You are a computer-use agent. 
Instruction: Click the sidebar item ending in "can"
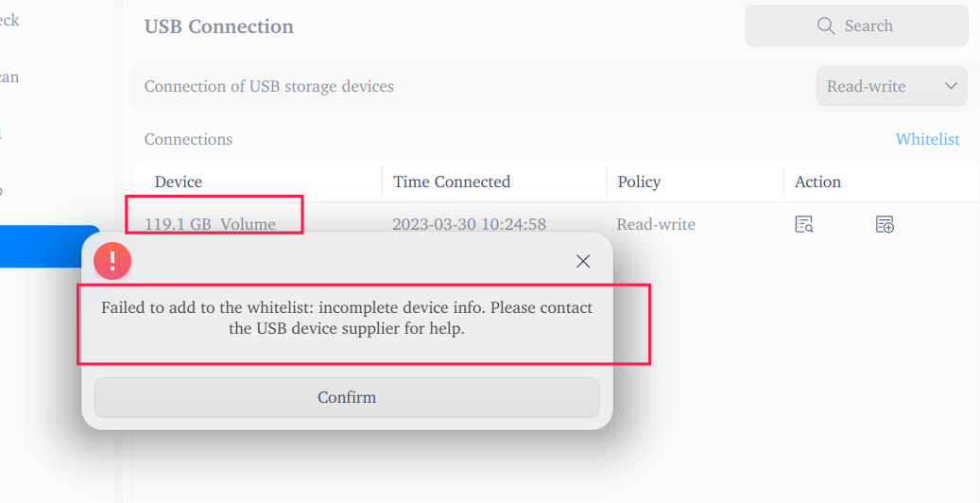pyautogui.click(x=9, y=77)
